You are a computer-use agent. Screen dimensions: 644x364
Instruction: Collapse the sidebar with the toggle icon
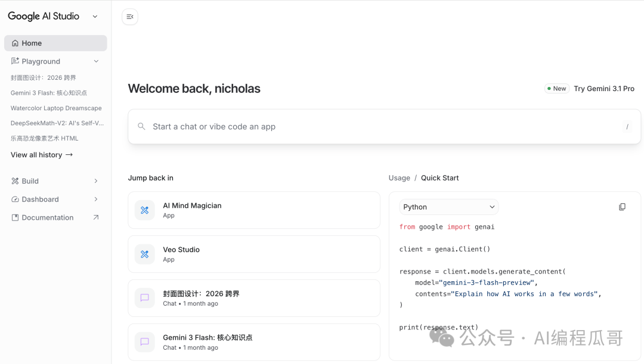click(130, 17)
